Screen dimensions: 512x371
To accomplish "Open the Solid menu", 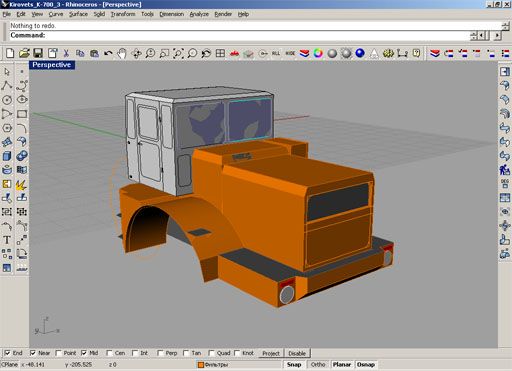I will (x=99, y=14).
